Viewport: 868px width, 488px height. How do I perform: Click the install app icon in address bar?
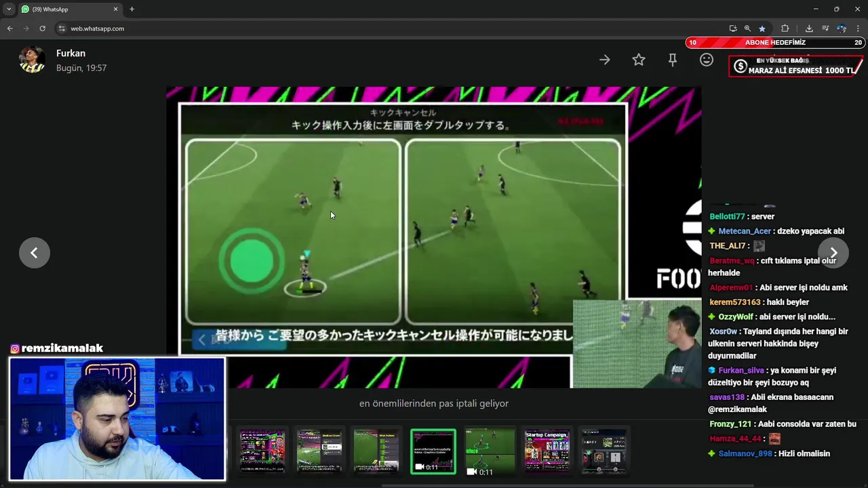click(x=733, y=28)
